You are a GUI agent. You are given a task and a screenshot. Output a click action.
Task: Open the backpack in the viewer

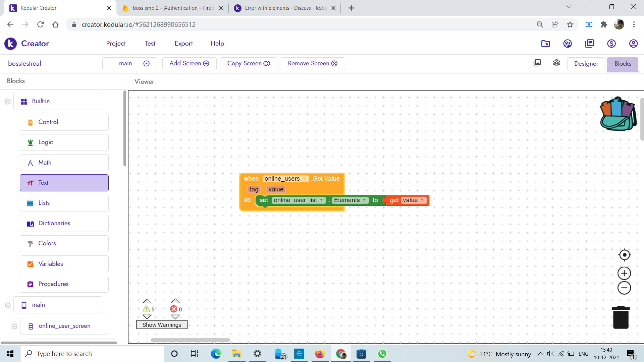click(618, 114)
